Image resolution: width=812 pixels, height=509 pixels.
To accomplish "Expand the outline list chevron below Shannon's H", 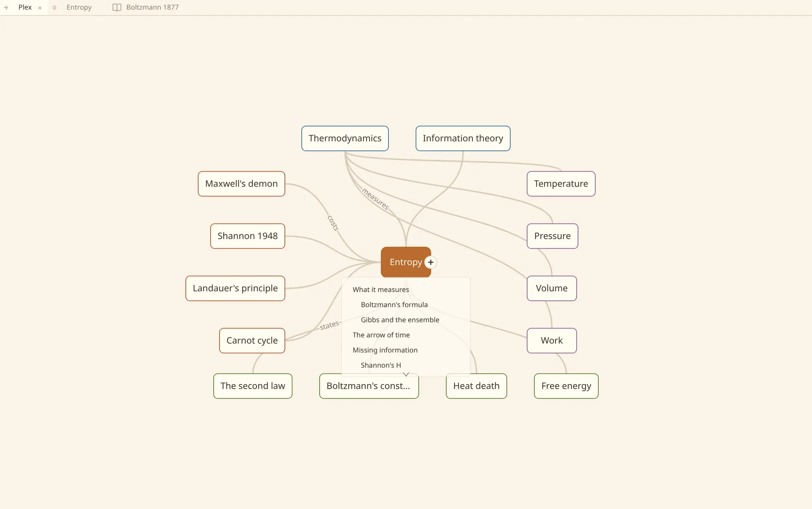I will (406, 374).
